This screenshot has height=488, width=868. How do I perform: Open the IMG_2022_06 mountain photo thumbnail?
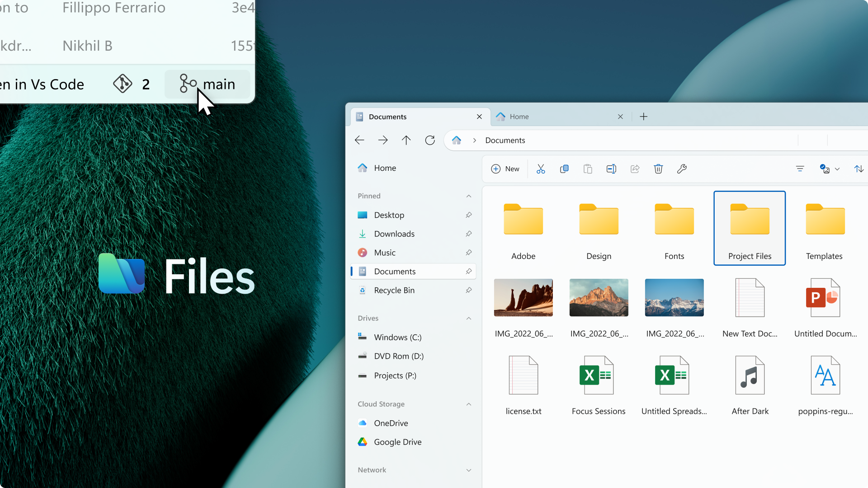599,297
